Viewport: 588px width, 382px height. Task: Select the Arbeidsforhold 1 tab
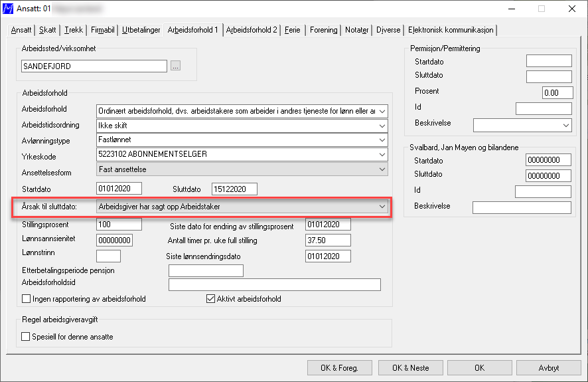(x=192, y=30)
